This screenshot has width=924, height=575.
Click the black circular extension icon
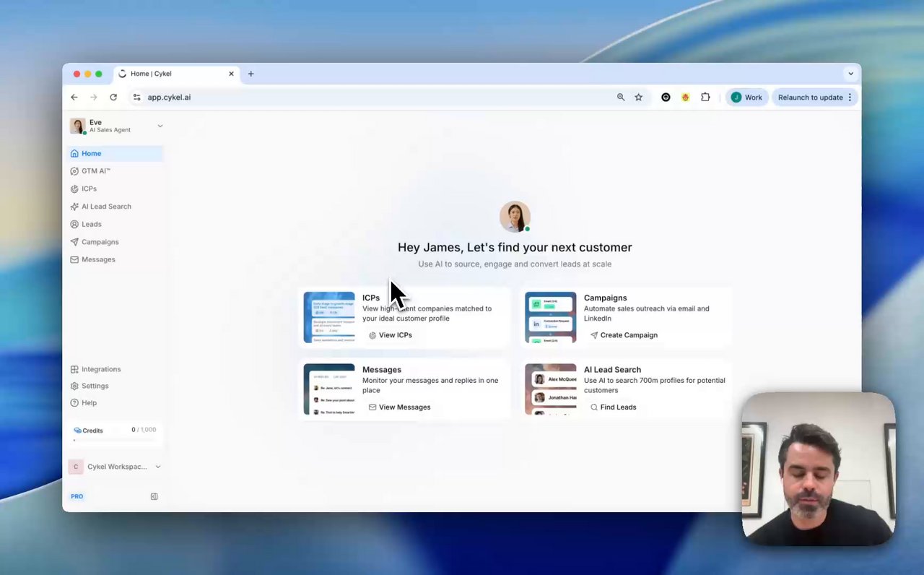tap(666, 98)
